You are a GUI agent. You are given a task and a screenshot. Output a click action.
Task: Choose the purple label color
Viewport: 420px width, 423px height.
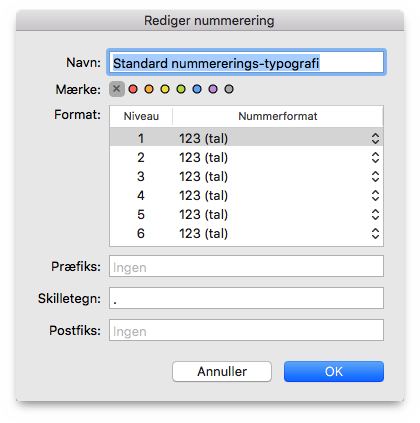tap(213, 89)
